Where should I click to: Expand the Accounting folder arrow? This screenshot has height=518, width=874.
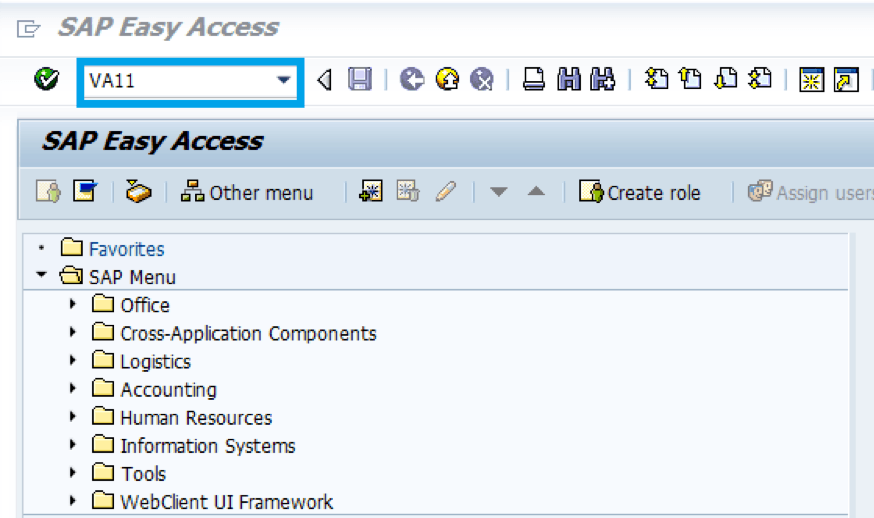(72, 388)
